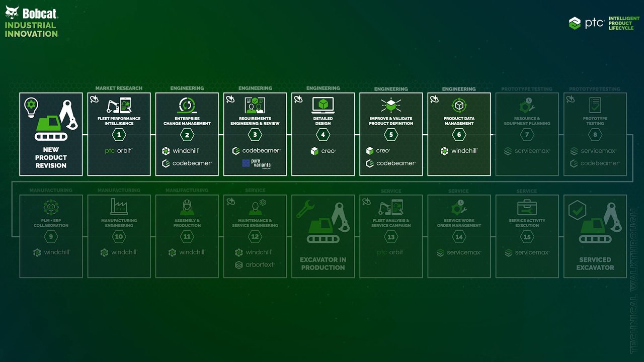Click the Product Data Management cube icon

pyautogui.click(x=459, y=105)
